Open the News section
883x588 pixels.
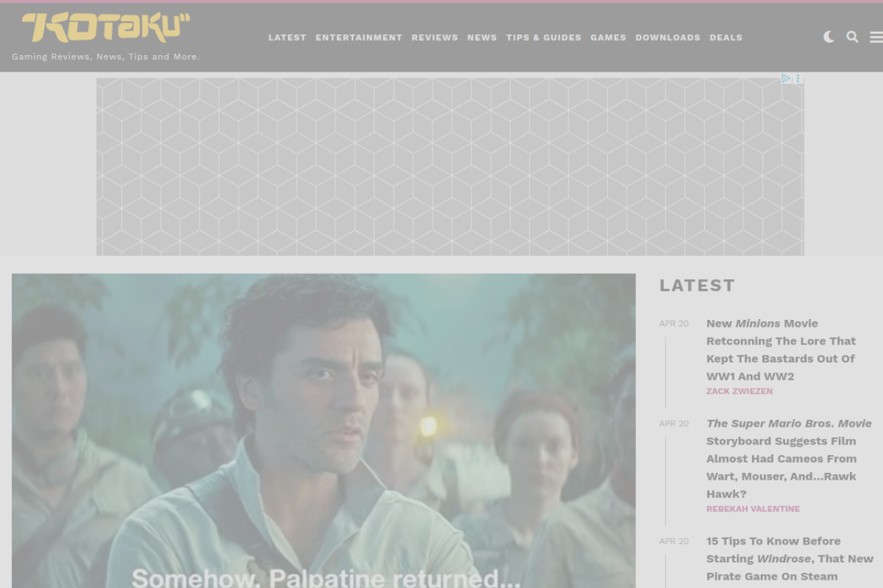[482, 37]
